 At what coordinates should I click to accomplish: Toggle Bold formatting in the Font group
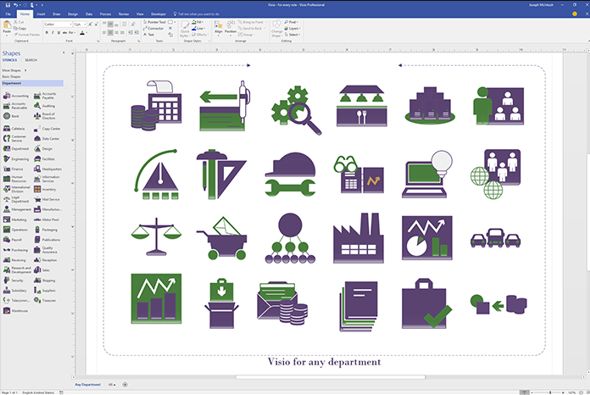click(x=47, y=33)
